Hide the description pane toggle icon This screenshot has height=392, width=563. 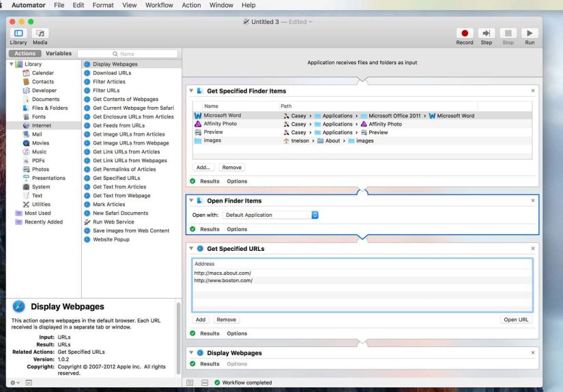(x=29, y=382)
